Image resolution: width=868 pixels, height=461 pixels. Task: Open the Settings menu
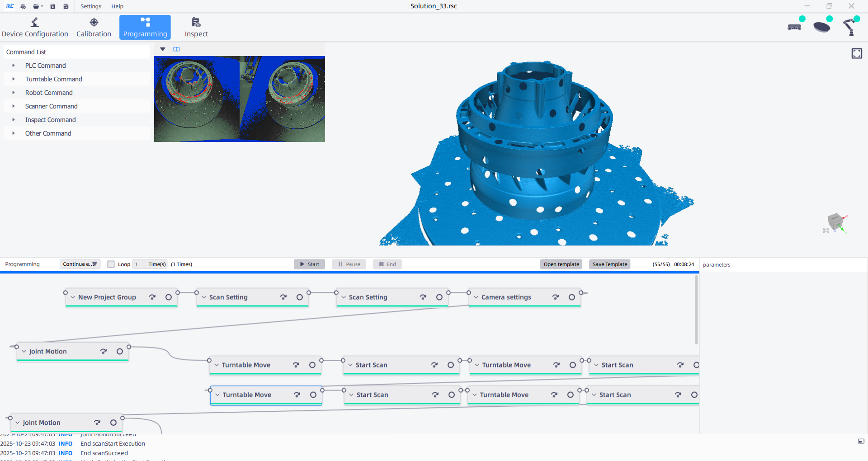tap(91, 6)
